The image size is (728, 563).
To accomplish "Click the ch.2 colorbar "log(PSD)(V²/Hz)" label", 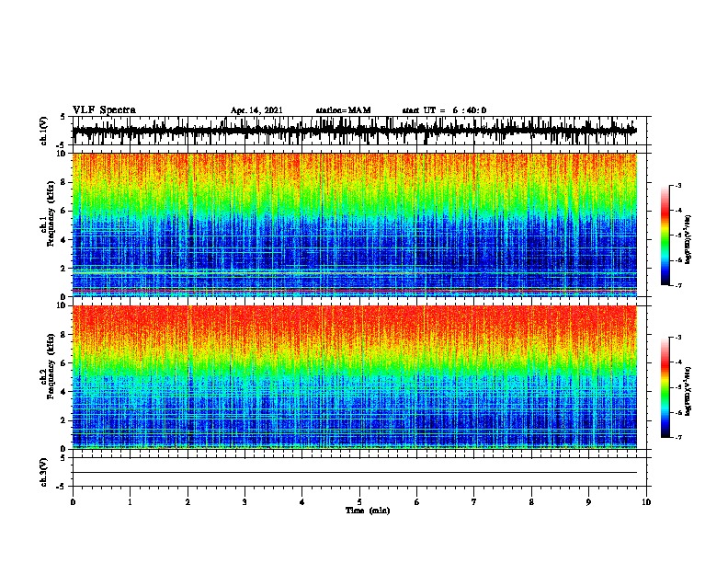I will tap(688, 391).
